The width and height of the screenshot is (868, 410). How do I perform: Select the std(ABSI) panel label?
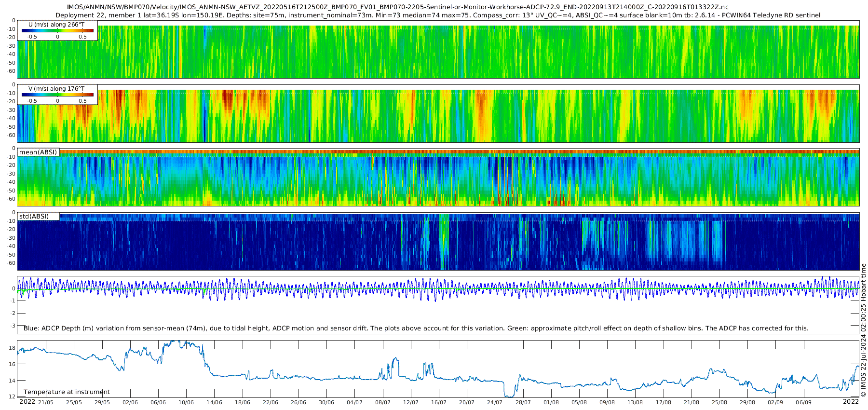[38, 216]
